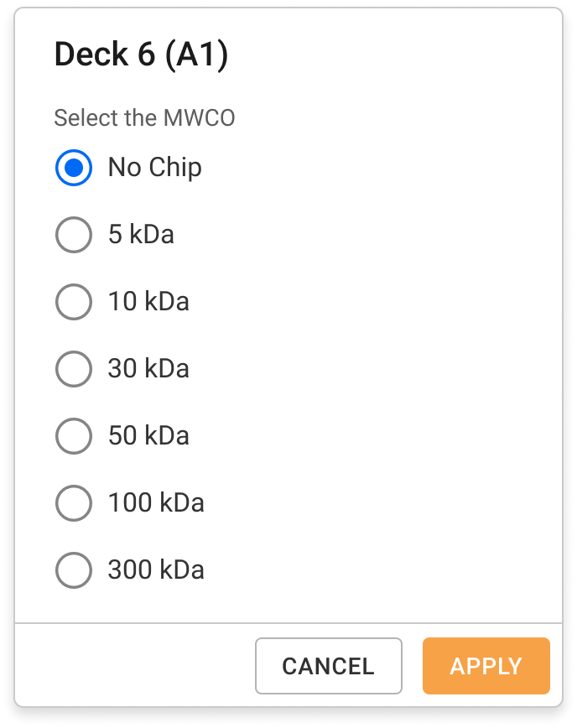Click the 100 kDa label text
Viewport: 577px width, 728px height.
point(154,503)
